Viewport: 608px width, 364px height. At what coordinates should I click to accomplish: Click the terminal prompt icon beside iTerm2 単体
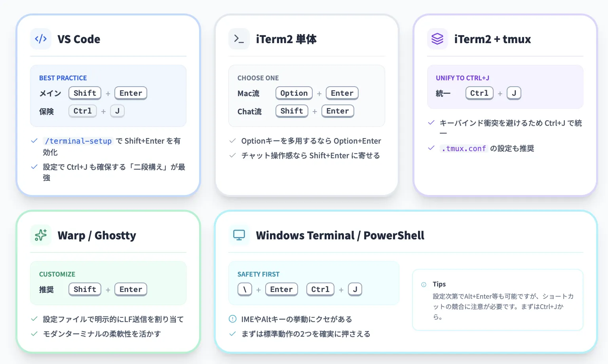pyautogui.click(x=239, y=39)
